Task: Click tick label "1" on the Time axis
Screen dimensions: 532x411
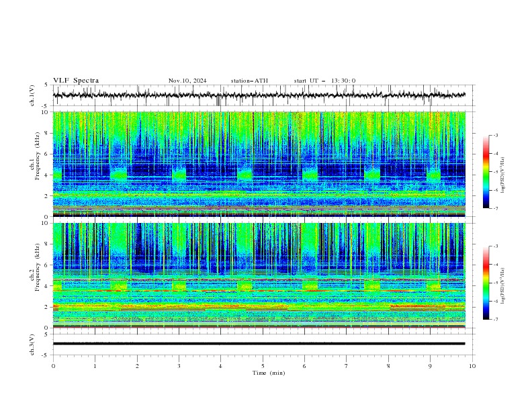Action: pyautogui.click(x=95, y=366)
